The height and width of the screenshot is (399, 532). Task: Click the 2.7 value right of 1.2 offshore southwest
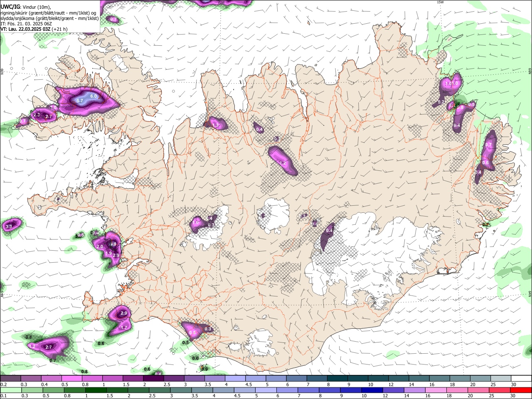48,347
